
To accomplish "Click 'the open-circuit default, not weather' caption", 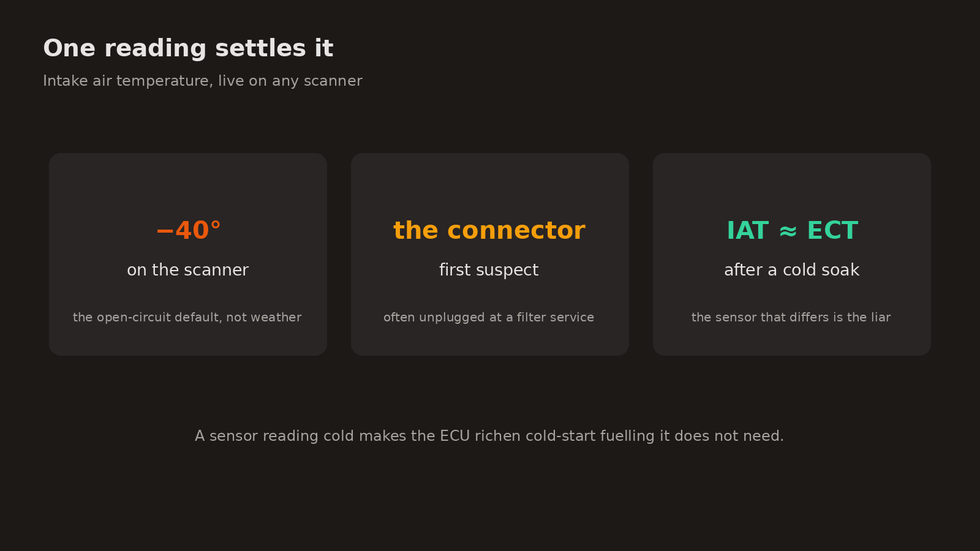I will pos(187,317).
